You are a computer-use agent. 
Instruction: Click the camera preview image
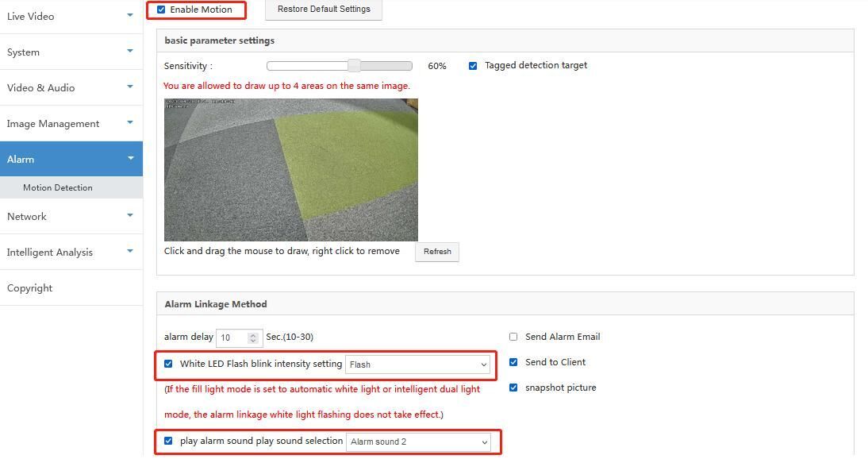click(x=290, y=169)
